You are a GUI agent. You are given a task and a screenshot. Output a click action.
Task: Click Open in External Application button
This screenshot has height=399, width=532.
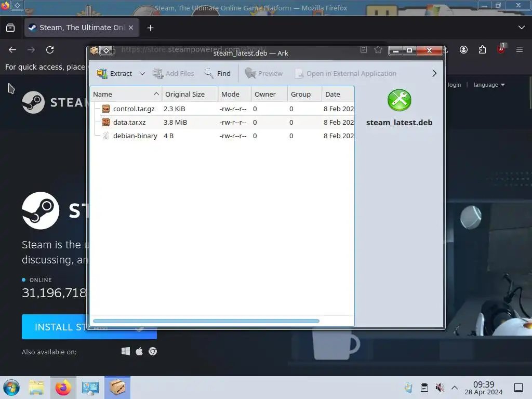pyautogui.click(x=345, y=73)
